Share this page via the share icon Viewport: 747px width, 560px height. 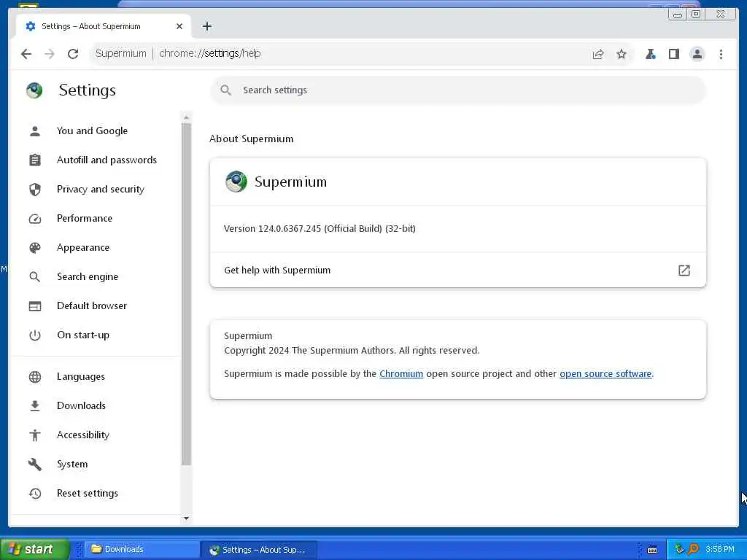coord(598,54)
